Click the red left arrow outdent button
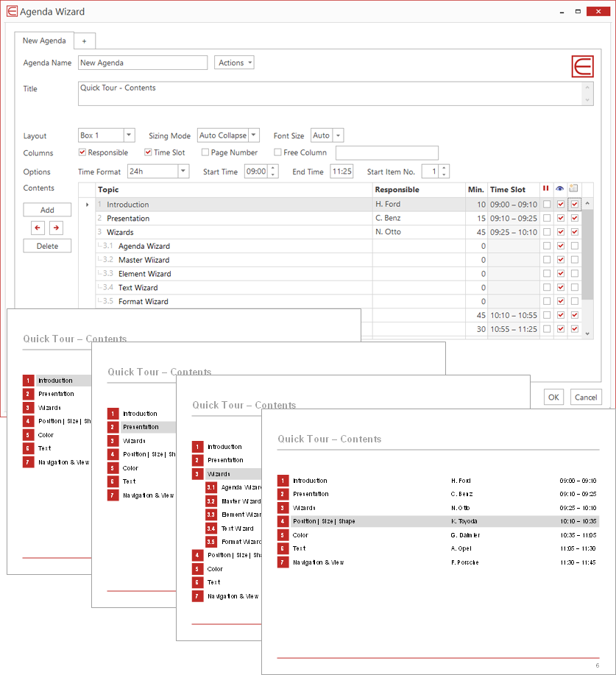Screen dimensions: 616x675 38,228
